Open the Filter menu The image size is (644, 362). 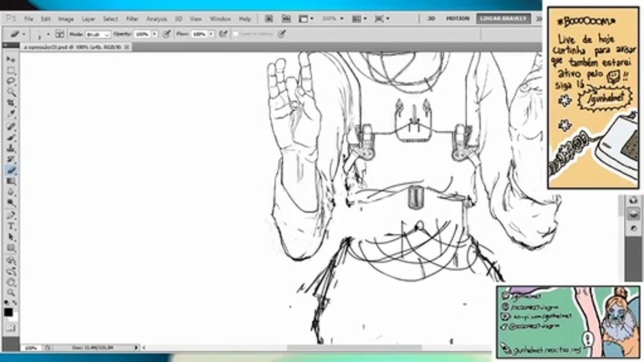(132, 19)
